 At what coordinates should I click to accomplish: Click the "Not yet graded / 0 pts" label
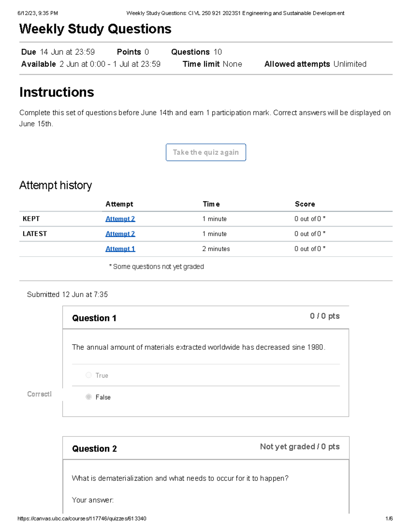[x=300, y=447]
